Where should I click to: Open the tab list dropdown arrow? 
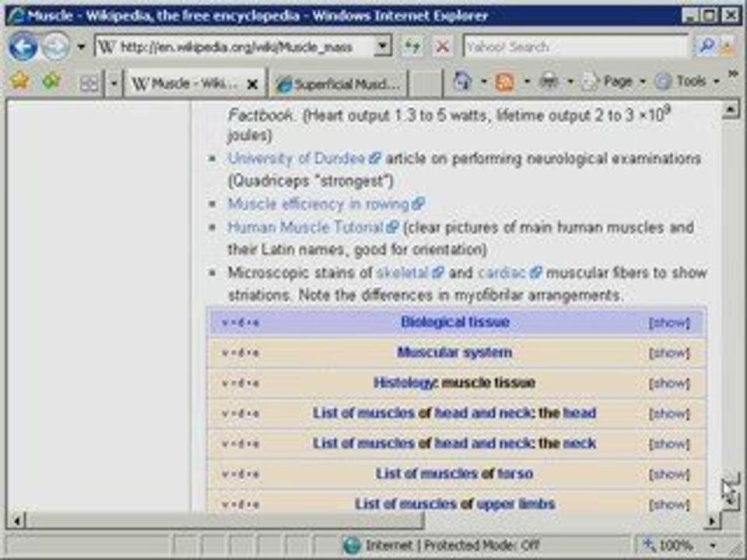[x=114, y=84]
